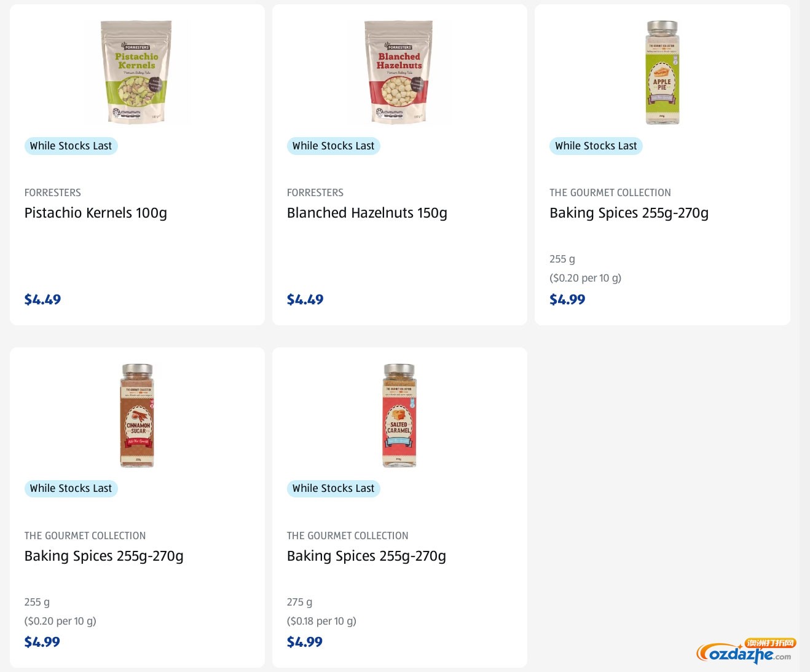Click the FORRESTERS brand above Pistachio Kernels
The width and height of the screenshot is (810, 672).
[52, 192]
